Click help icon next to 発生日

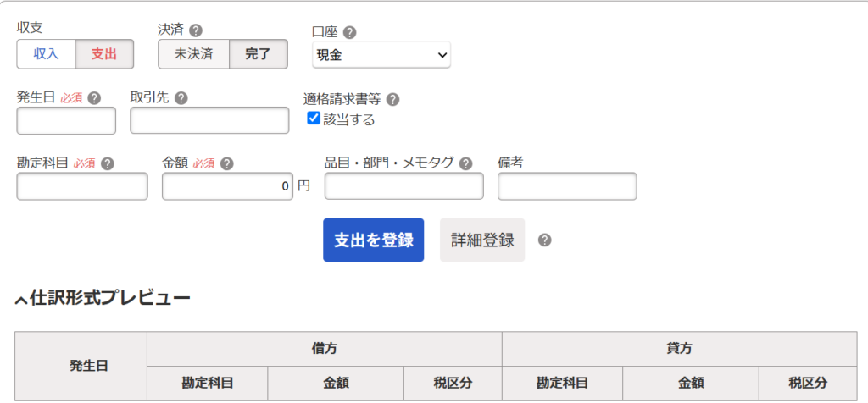click(x=94, y=98)
